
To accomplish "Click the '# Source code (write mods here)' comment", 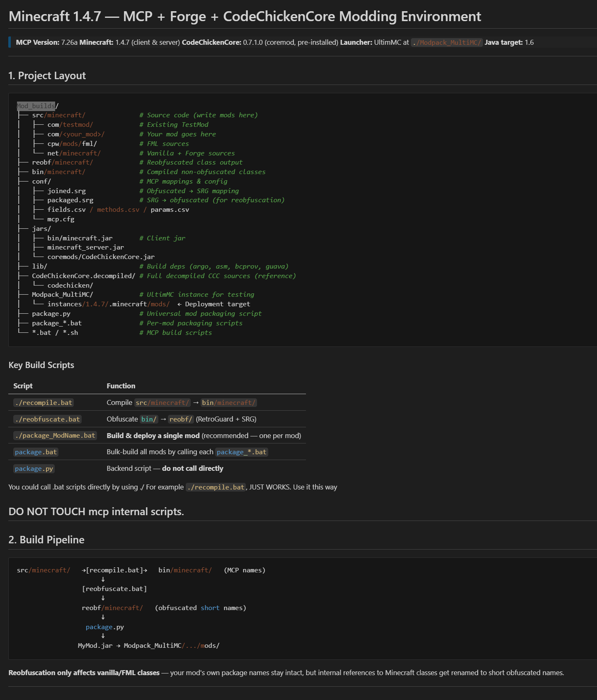I will 199,115.
